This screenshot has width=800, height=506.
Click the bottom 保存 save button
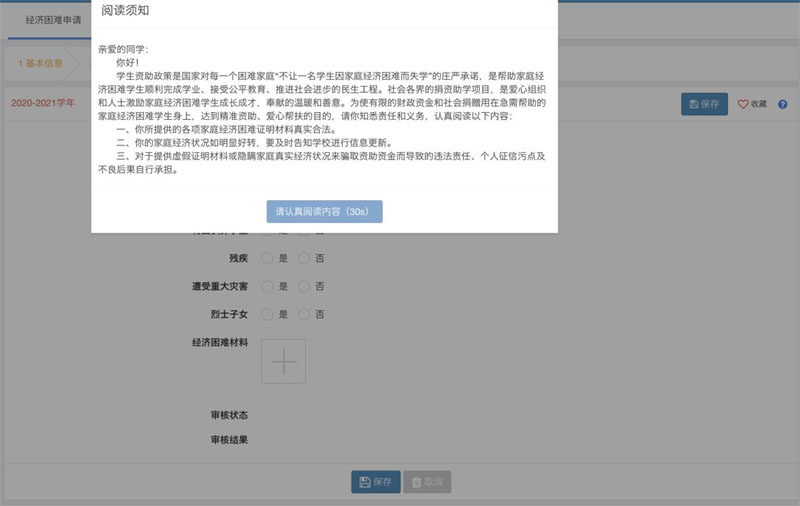click(375, 482)
